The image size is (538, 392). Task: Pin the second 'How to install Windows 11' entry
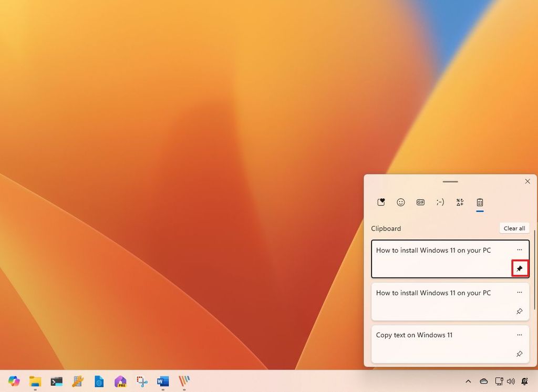(520, 311)
